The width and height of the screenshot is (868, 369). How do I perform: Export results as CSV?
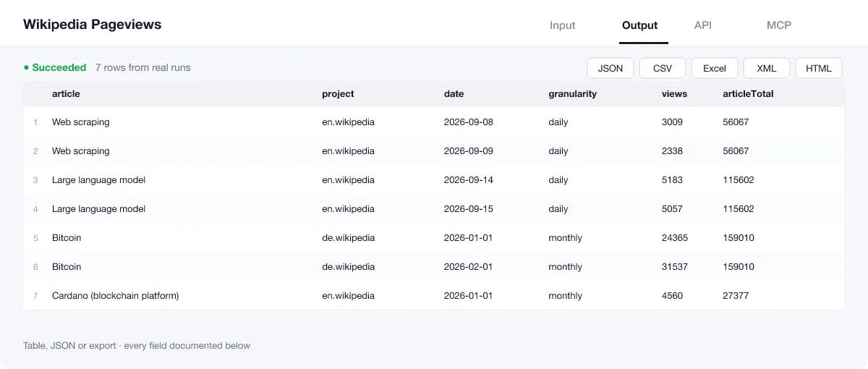click(x=663, y=68)
